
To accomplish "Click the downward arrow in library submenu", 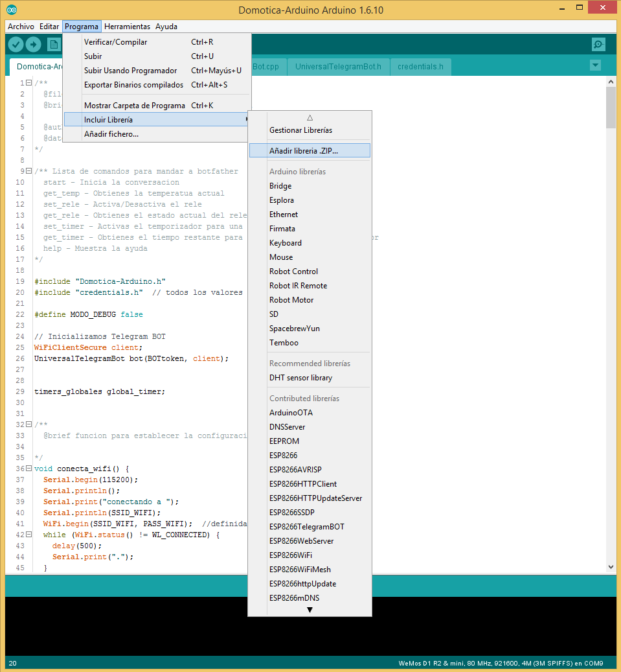I will click(x=310, y=609).
